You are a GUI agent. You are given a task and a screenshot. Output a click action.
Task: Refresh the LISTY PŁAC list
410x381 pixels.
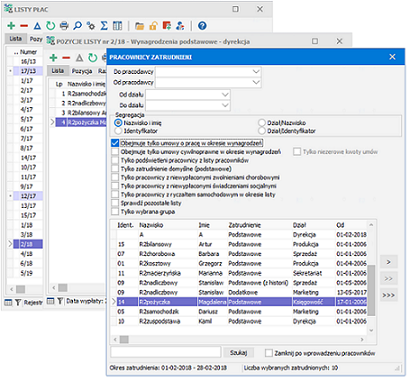pyautogui.click(x=50, y=26)
